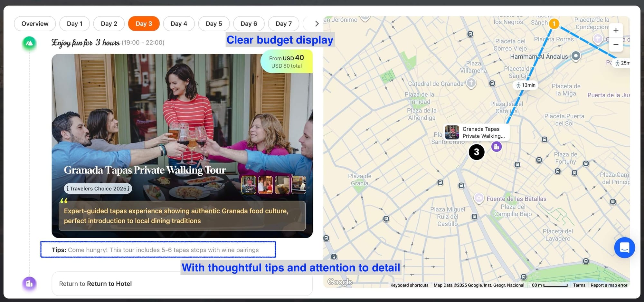
Task: Select the Day 4 tab
Action: [179, 24]
